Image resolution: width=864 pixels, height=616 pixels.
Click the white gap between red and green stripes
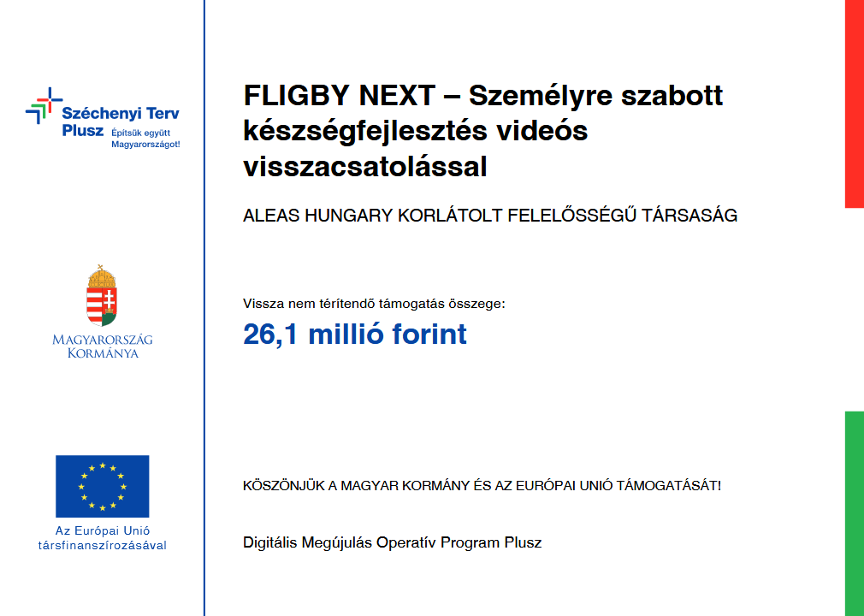pos(854,310)
